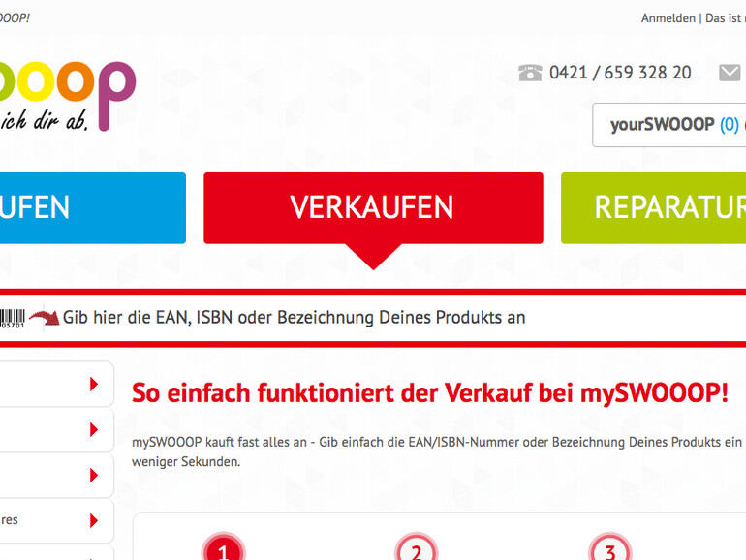Switch to the blue KAUFEN tab
The height and width of the screenshot is (560, 746).
(x=93, y=208)
